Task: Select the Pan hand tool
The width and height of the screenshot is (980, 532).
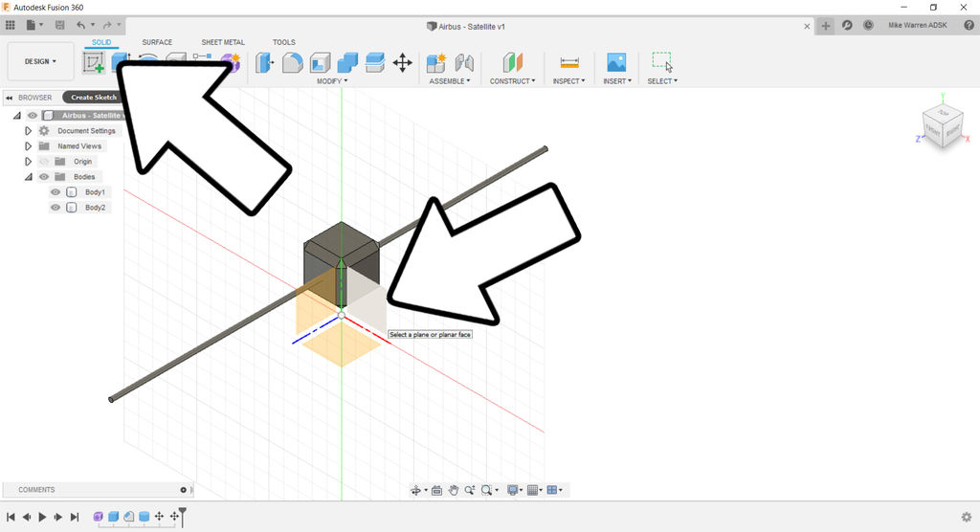Action: pos(453,490)
